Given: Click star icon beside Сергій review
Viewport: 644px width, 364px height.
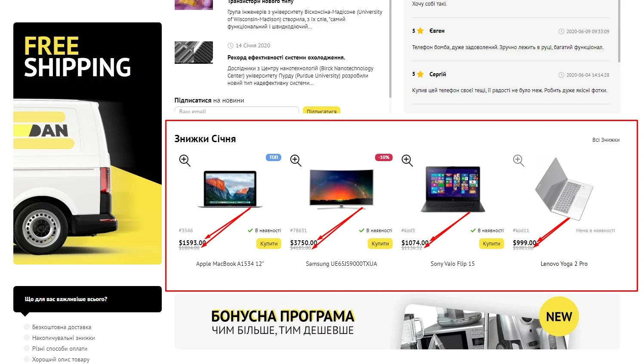Looking at the screenshot, I should tap(420, 74).
